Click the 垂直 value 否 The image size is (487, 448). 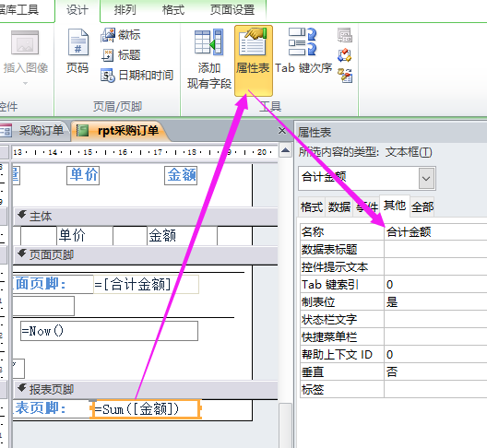[x=435, y=371]
